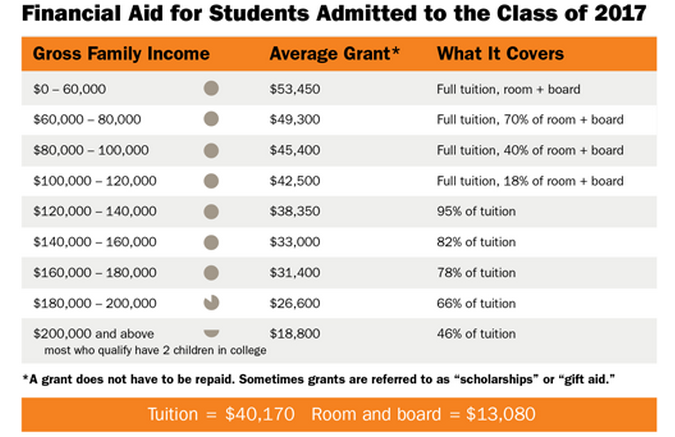Click the pie icon beside $100,000 – 120,000
Image resolution: width=675 pixels, height=437 pixels.
[x=211, y=181]
